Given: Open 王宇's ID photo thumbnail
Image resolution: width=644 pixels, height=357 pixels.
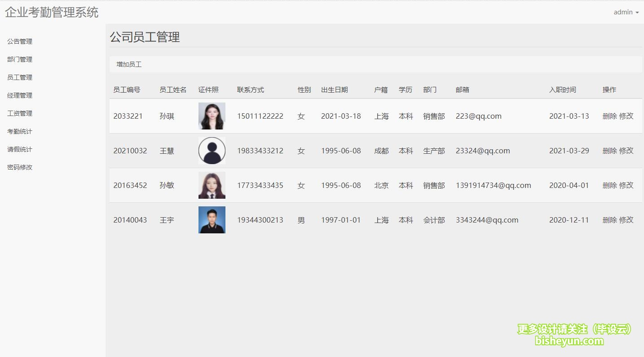Looking at the screenshot, I should [x=212, y=220].
